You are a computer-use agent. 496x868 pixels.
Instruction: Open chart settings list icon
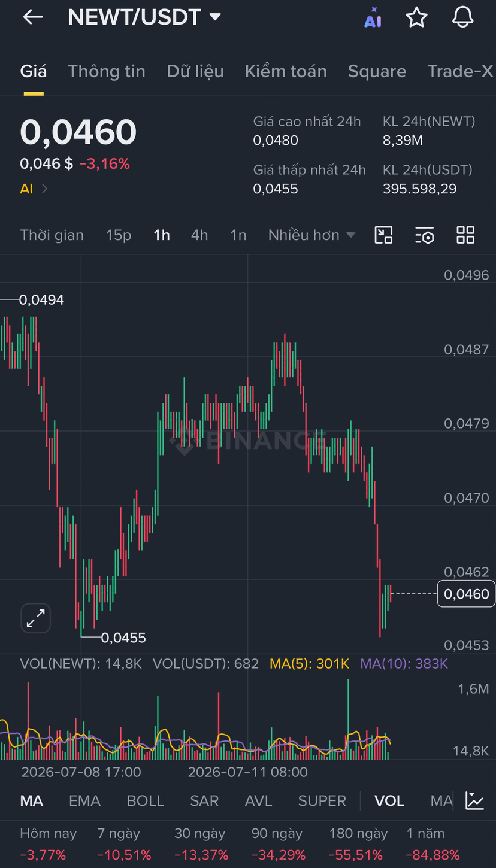coord(424,235)
